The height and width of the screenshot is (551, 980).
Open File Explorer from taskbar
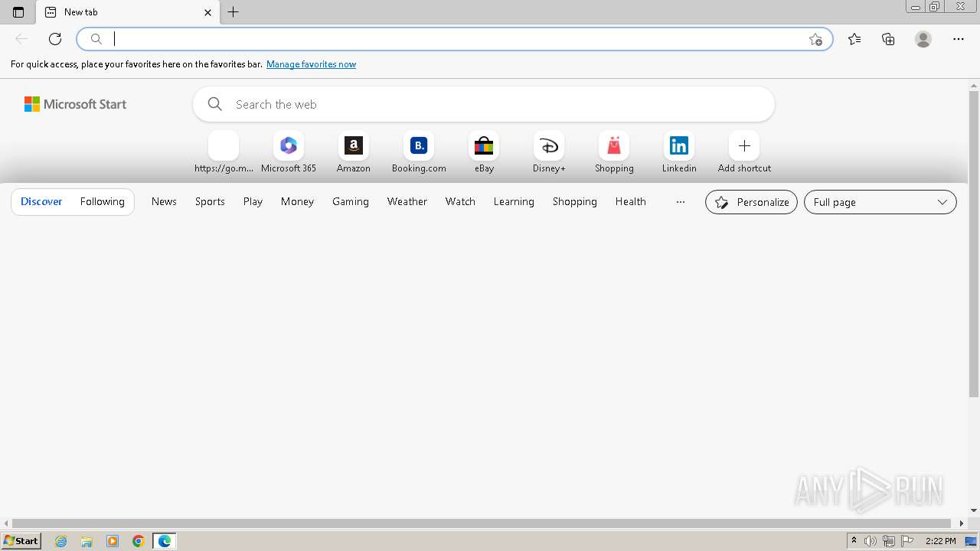[87, 541]
